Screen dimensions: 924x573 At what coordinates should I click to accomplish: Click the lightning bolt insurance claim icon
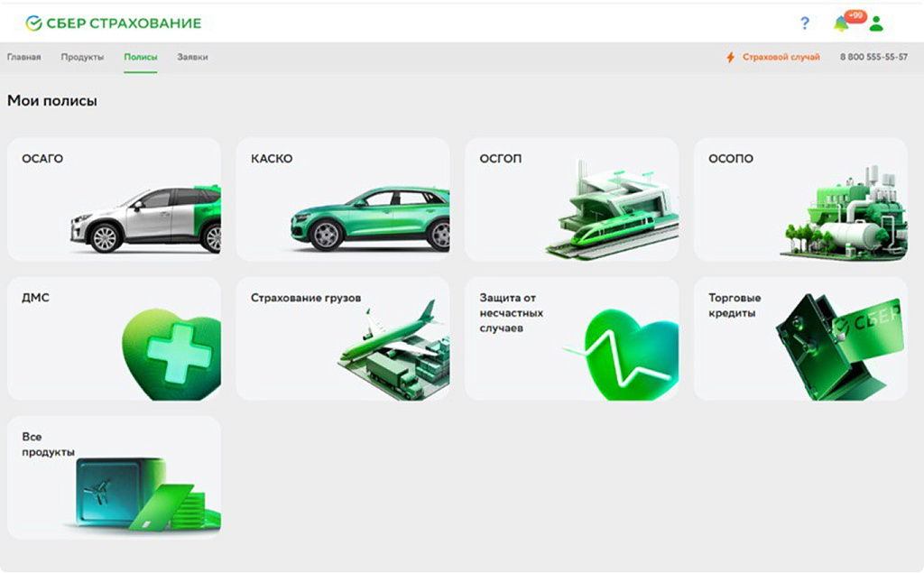(731, 57)
